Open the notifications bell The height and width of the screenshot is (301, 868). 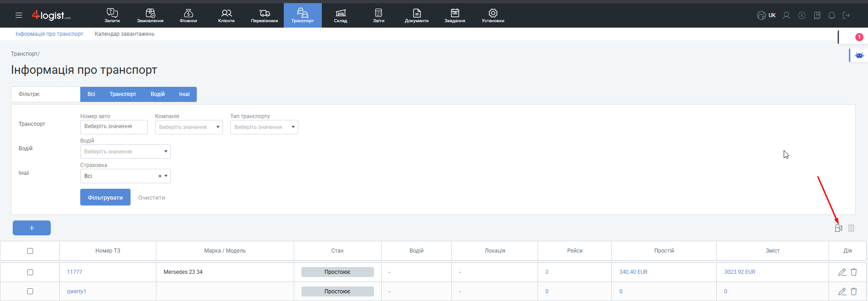pos(831,15)
